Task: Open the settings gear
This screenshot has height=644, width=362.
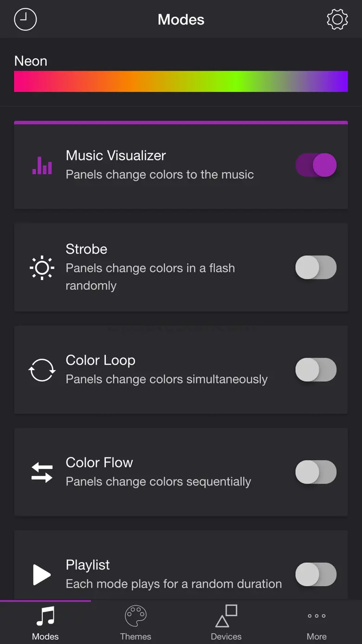Action: [337, 20]
